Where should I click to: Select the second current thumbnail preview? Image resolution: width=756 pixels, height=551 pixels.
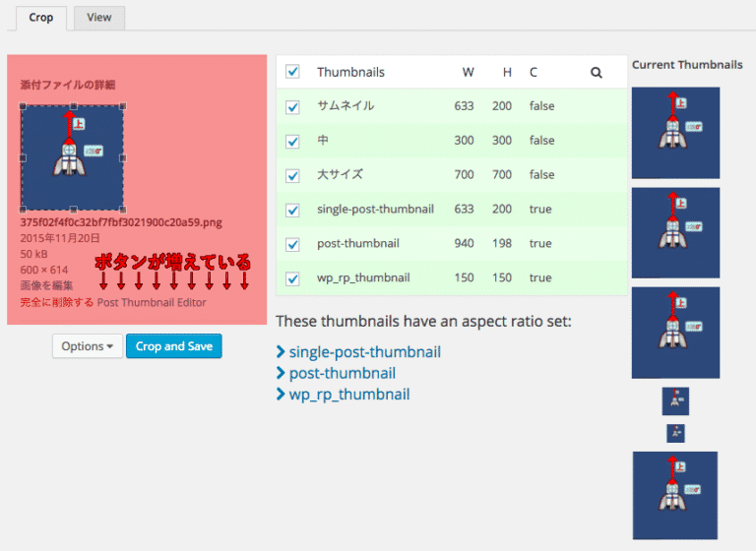click(675, 233)
